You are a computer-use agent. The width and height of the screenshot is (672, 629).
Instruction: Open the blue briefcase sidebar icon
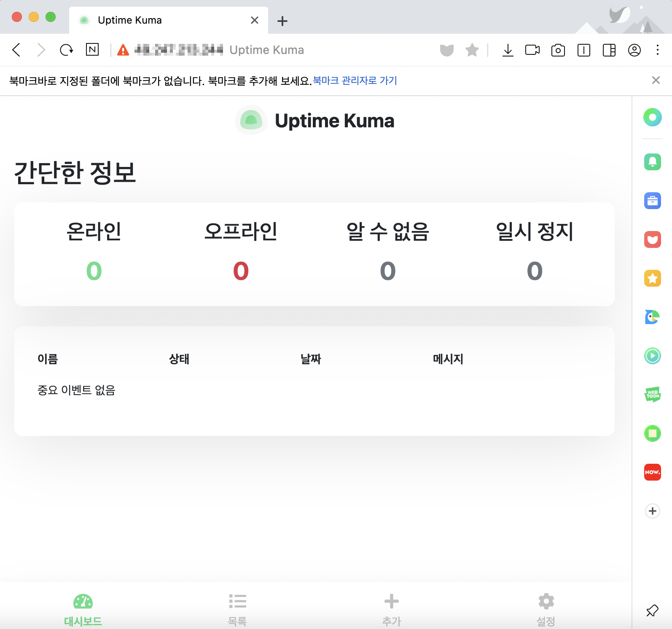[653, 201]
